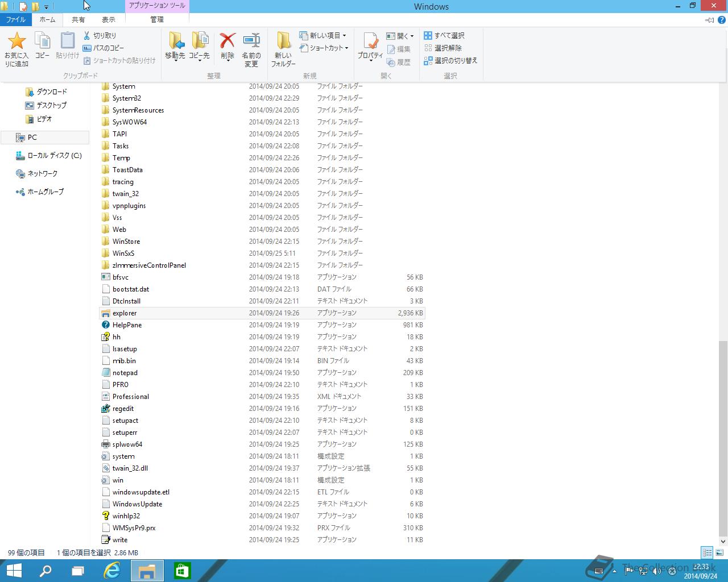Image resolution: width=728 pixels, height=582 pixels.
Task: Click the 名前の変更 icon
Action: point(251,41)
